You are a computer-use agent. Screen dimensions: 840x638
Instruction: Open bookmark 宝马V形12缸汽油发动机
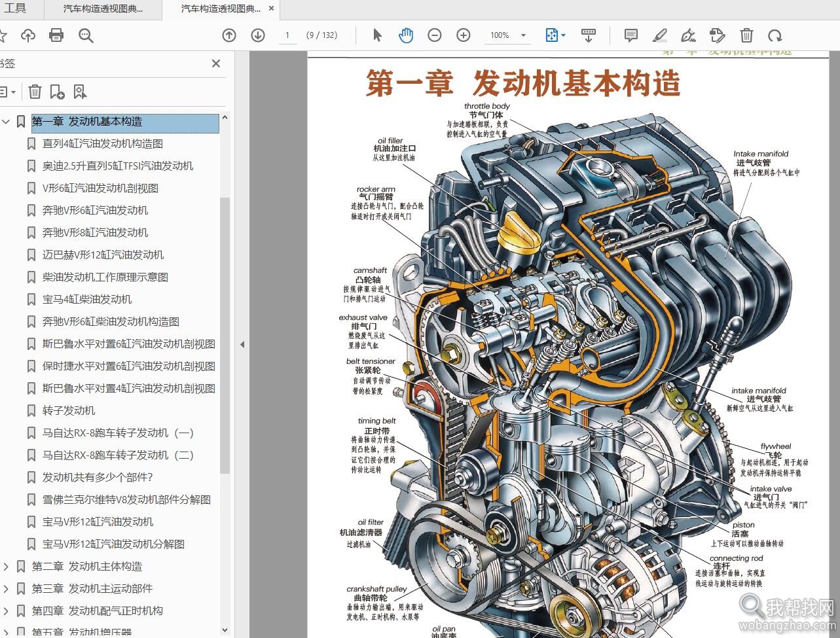pyautogui.click(x=98, y=522)
